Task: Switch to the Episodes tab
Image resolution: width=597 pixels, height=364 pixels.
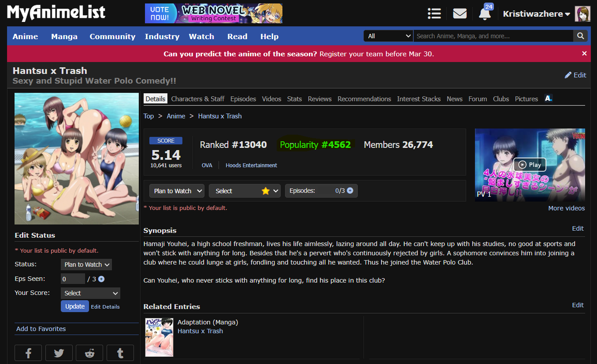Action: click(x=243, y=99)
